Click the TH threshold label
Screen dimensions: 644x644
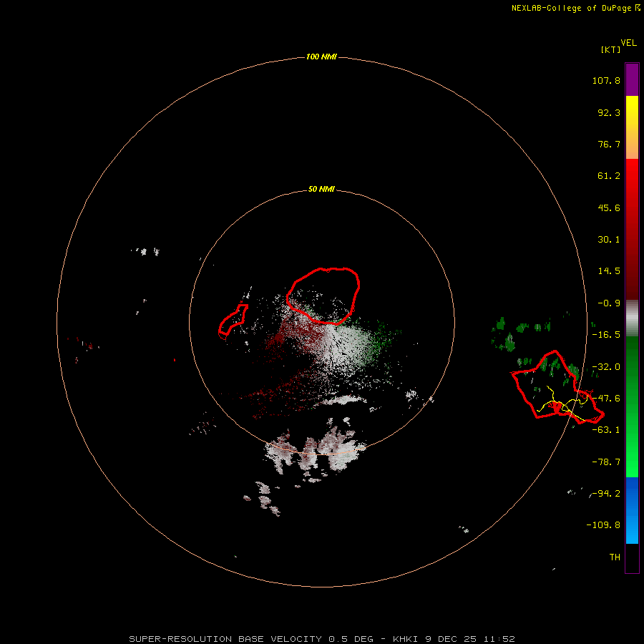click(x=615, y=557)
